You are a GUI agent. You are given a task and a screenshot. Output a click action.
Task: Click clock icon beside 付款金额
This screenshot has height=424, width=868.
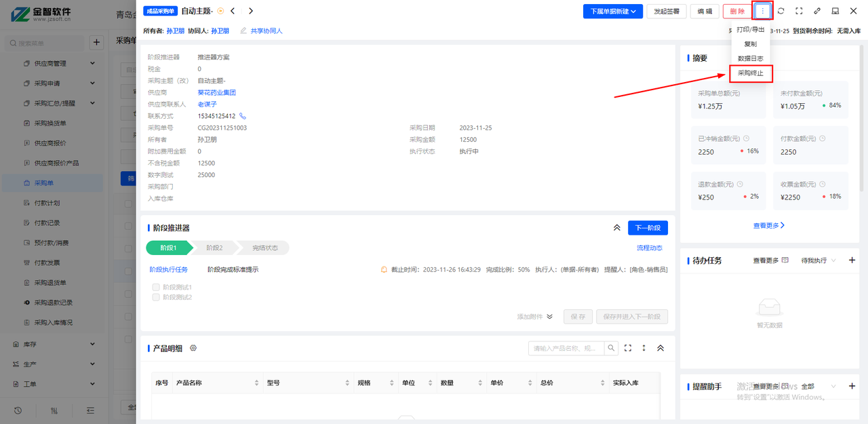coord(823,138)
